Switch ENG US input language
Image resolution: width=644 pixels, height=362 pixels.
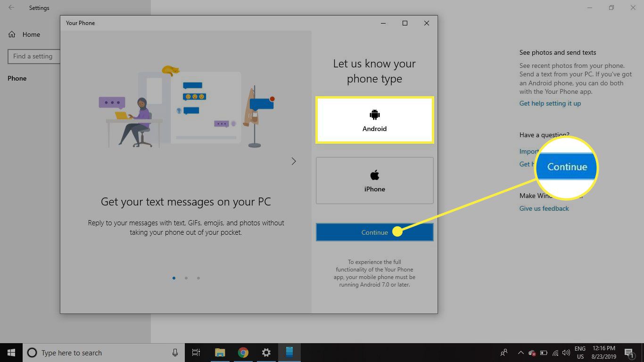point(579,353)
